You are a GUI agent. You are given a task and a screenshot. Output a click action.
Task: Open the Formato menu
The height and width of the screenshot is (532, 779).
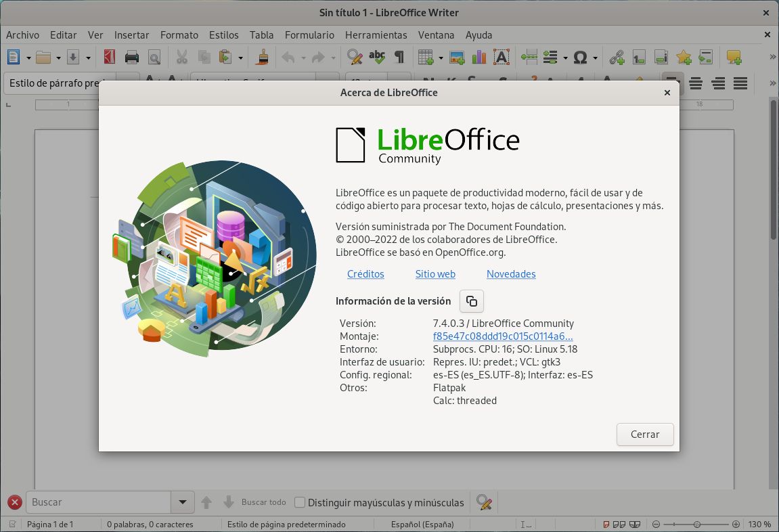179,35
